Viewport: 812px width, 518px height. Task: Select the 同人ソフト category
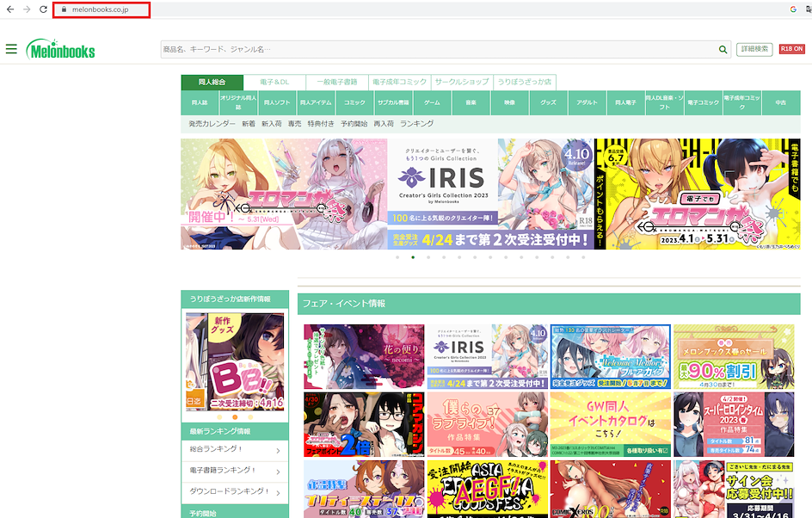[277, 102]
